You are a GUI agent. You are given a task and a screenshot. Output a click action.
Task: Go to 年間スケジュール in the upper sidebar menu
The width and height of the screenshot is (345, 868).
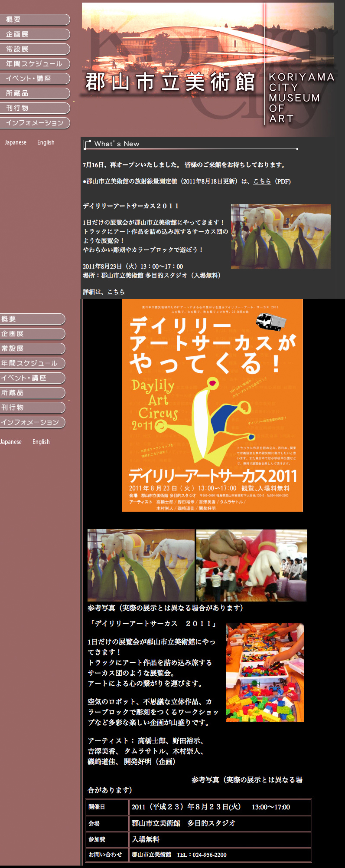[35, 64]
